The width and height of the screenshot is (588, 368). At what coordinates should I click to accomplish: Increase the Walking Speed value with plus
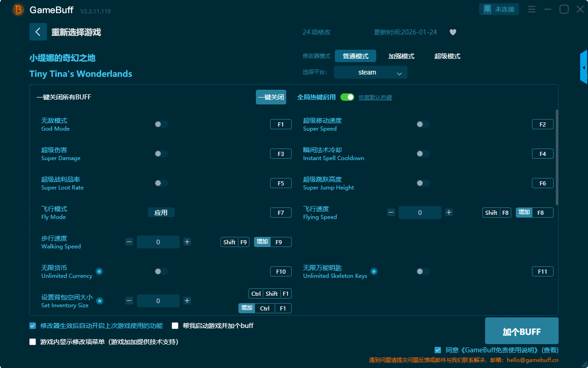[x=187, y=242]
